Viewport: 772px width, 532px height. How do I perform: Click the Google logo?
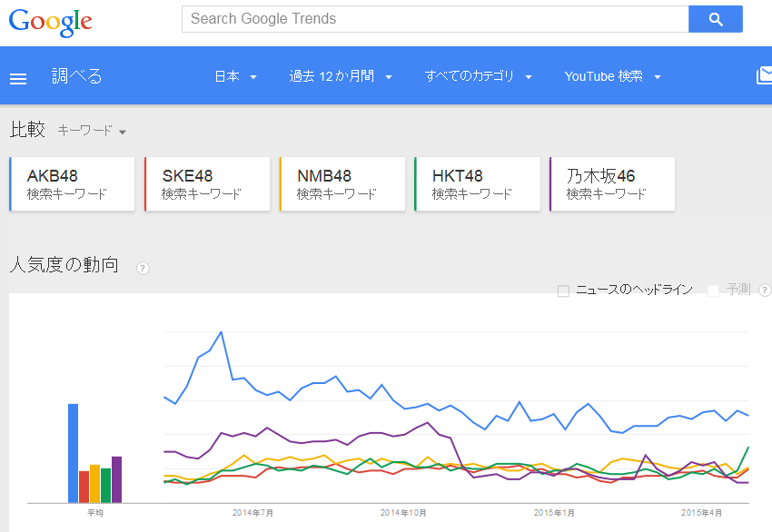(51, 21)
